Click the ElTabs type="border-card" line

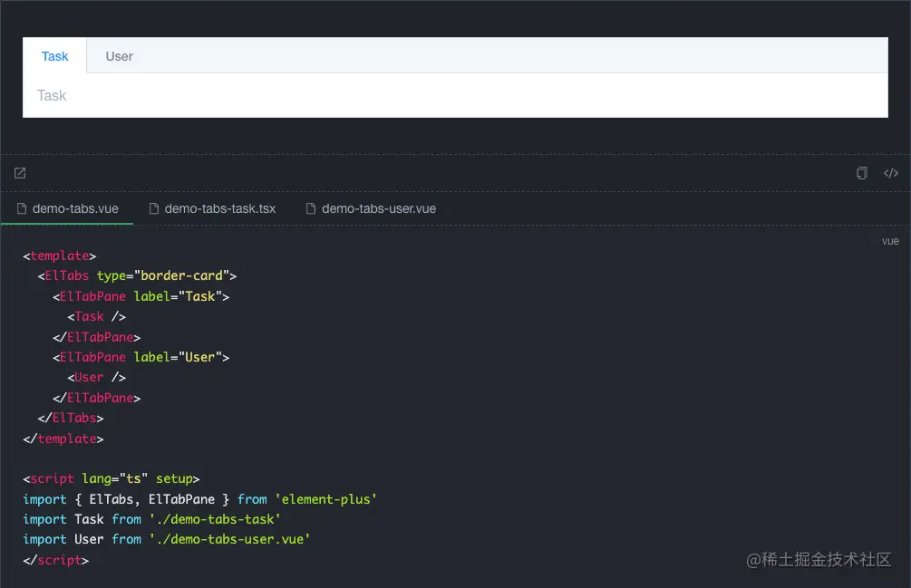[137, 275]
